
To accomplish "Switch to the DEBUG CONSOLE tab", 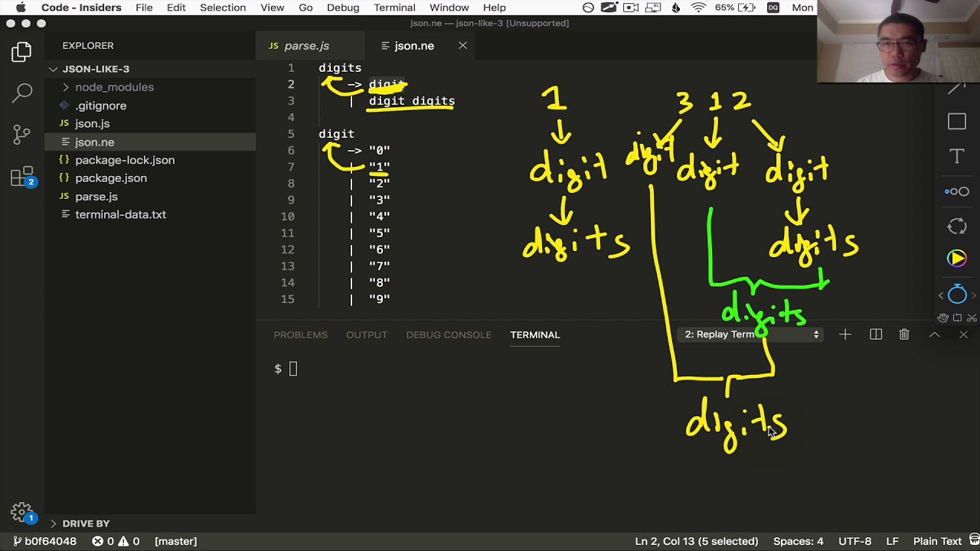I will pyautogui.click(x=449, y=334).
